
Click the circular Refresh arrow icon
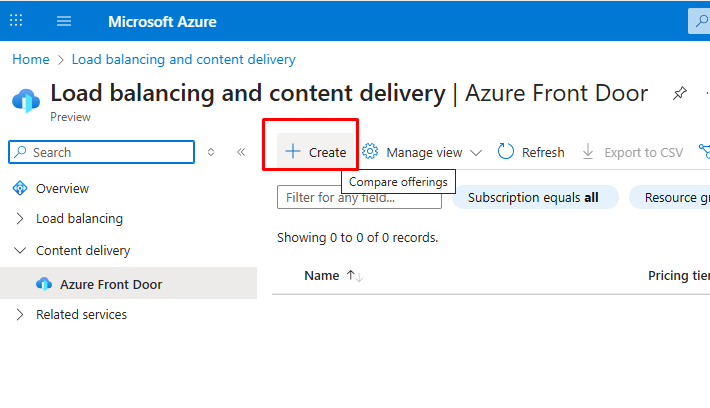point(506,152)
